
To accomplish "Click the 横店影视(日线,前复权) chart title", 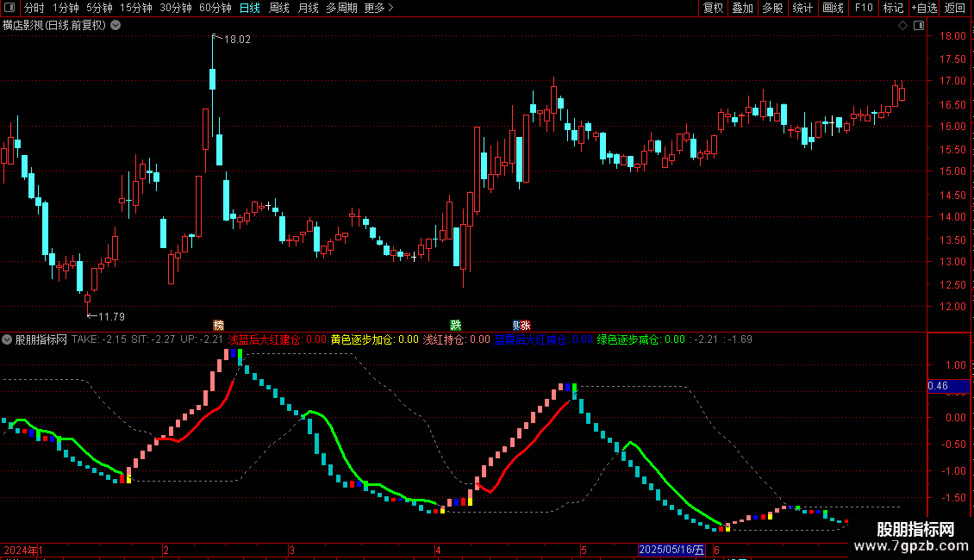I will (54, 26).
